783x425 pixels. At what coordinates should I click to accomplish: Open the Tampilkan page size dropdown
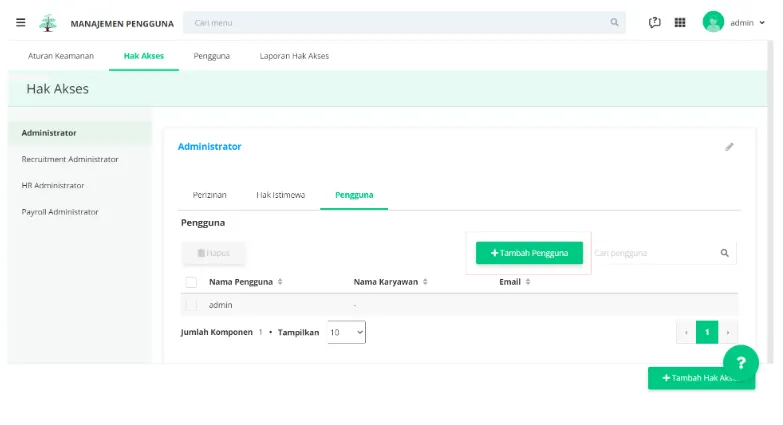coord(347,332)
